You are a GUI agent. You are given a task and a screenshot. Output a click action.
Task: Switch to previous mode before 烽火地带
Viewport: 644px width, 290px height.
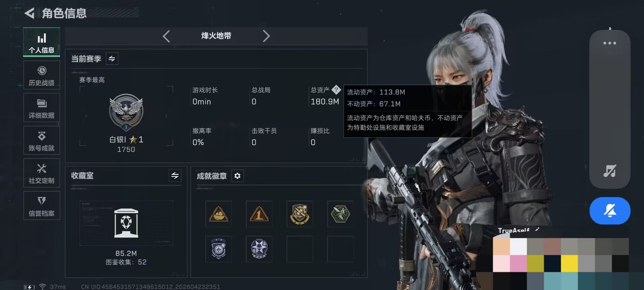click(166, 36)
